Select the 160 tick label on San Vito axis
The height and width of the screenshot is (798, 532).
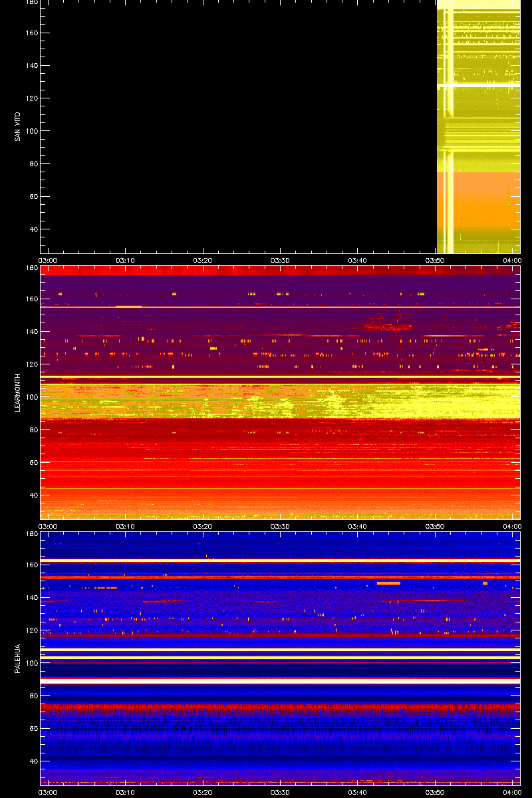[31, 33]
